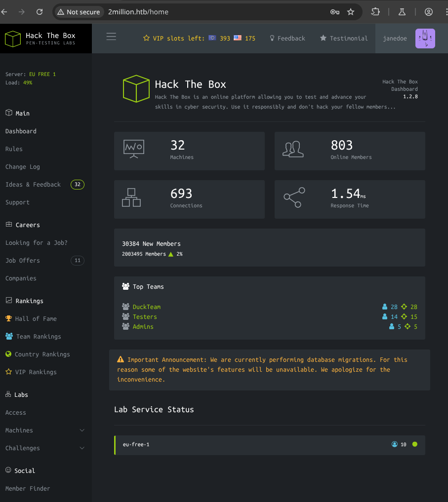Image resolution: width=448 pixels, height=502 pixels.
Task: Click the Machines presentation board icon
Action: (x=134, y=149)
